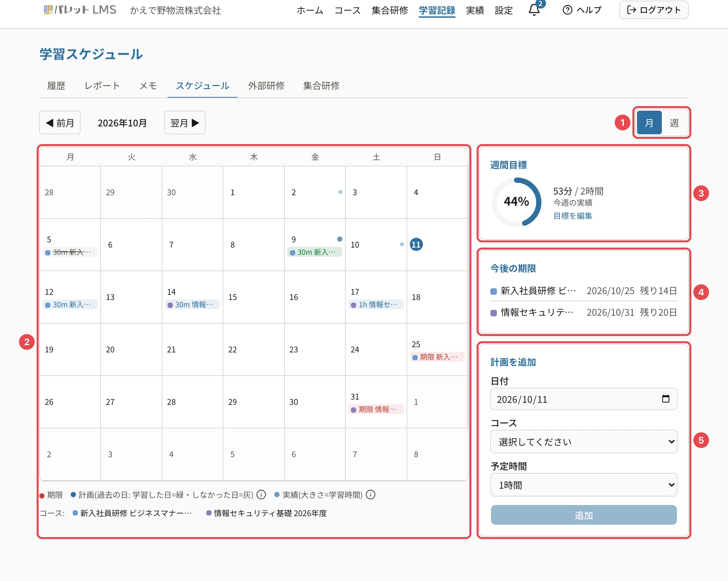Open calendar picker icon in 日付 field
The width and height of the screenshot is (728, 581).
(x=665, y=399)
